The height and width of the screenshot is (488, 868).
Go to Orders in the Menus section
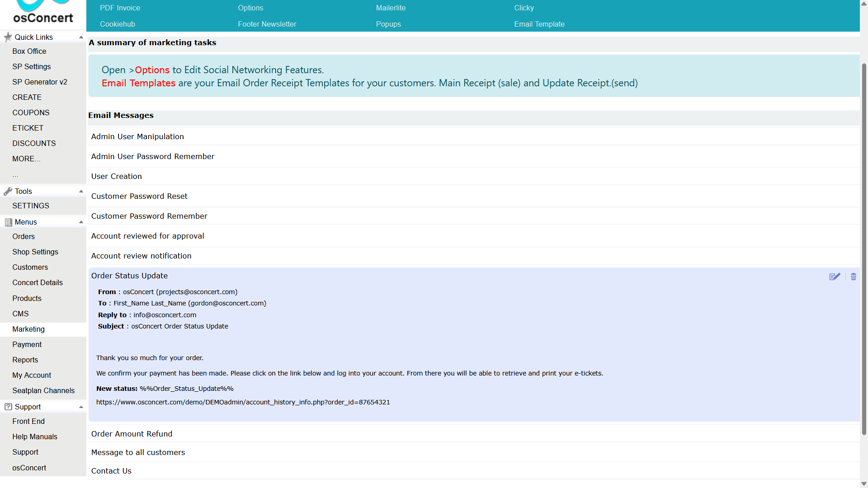(24, 236)
